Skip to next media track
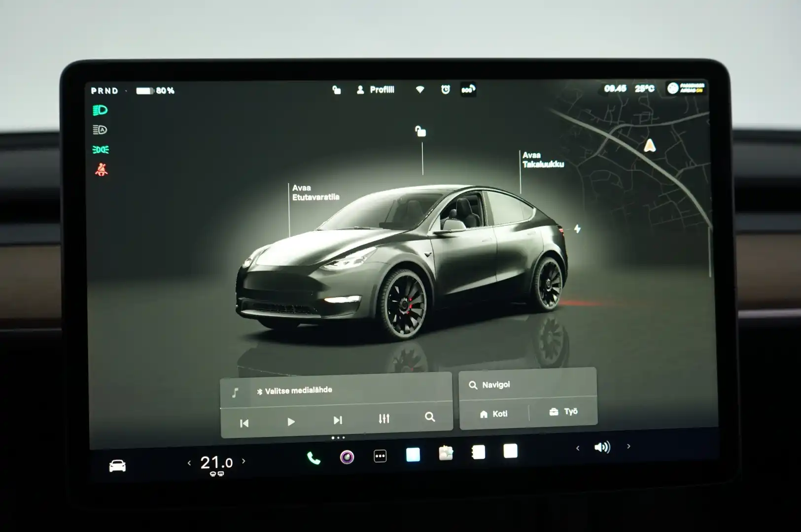Screen dimensions: 801x532 coord(338,420)
